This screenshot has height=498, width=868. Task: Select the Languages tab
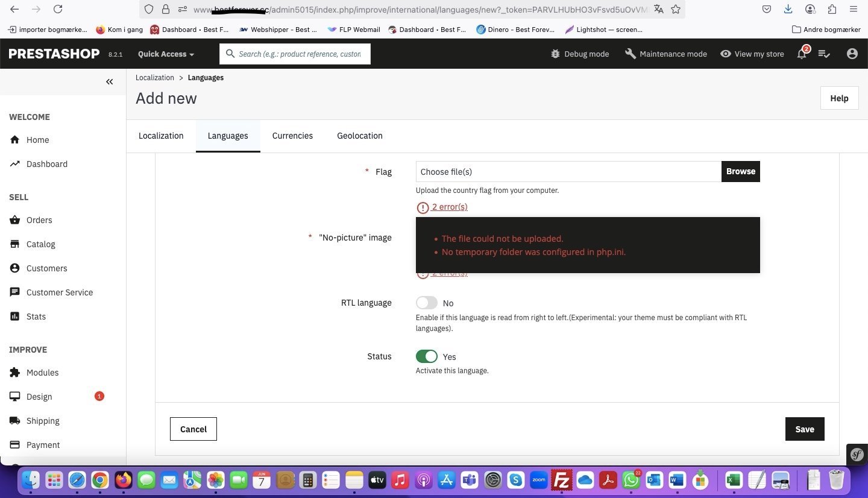[228, 136]
